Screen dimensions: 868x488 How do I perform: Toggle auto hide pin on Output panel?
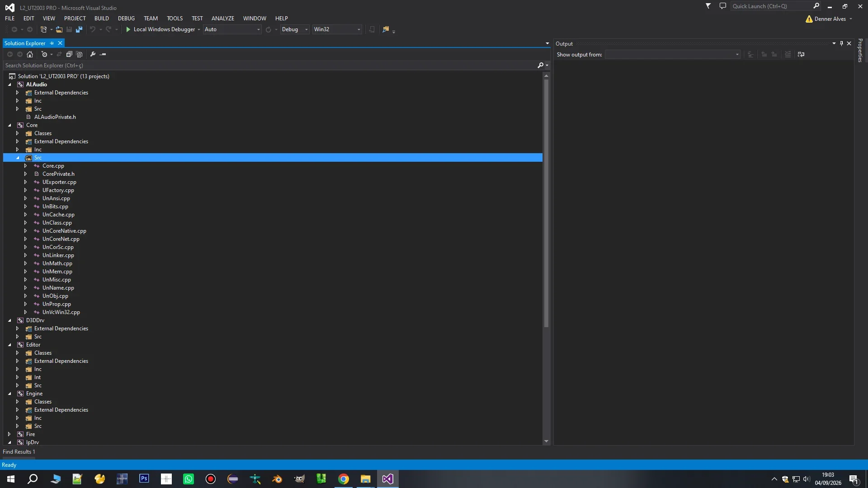(x=841, y=43)
